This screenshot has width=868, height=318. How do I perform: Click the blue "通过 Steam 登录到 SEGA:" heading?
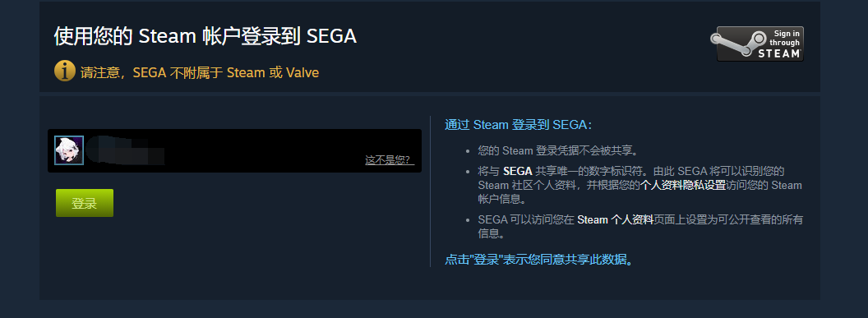pos(519,125)
